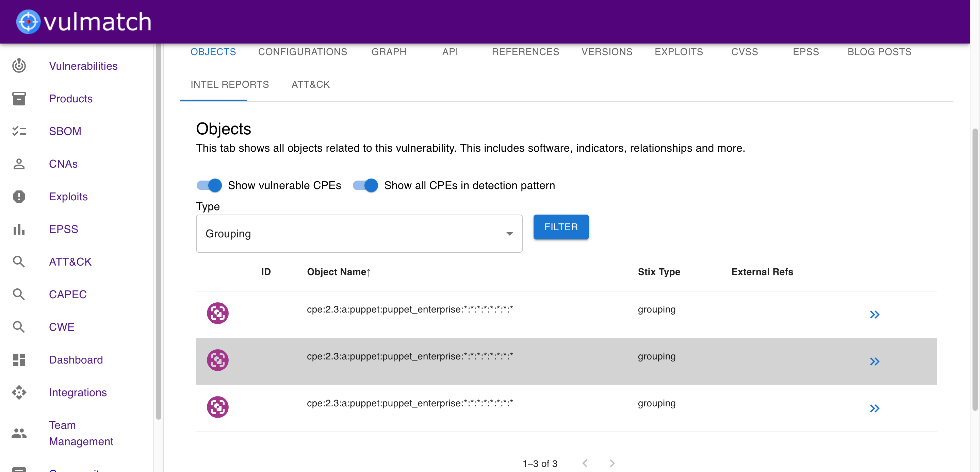Click the Dashboard grid icon
Screen dimensions: 980x472
pyautogui.click(x=19, y=360)
